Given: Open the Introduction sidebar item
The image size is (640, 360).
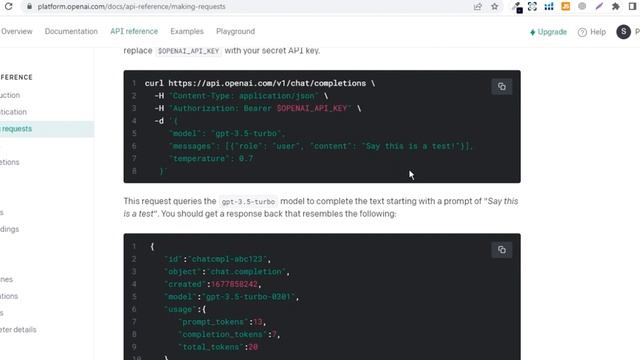Looking at the screenshot, I should pyautogui.click(x=10, y=95).
